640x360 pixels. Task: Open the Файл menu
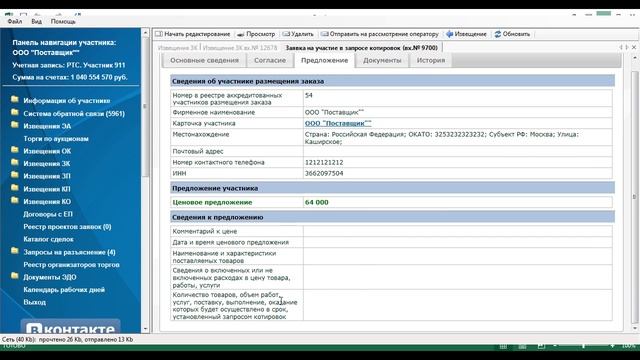coord(15,21)
